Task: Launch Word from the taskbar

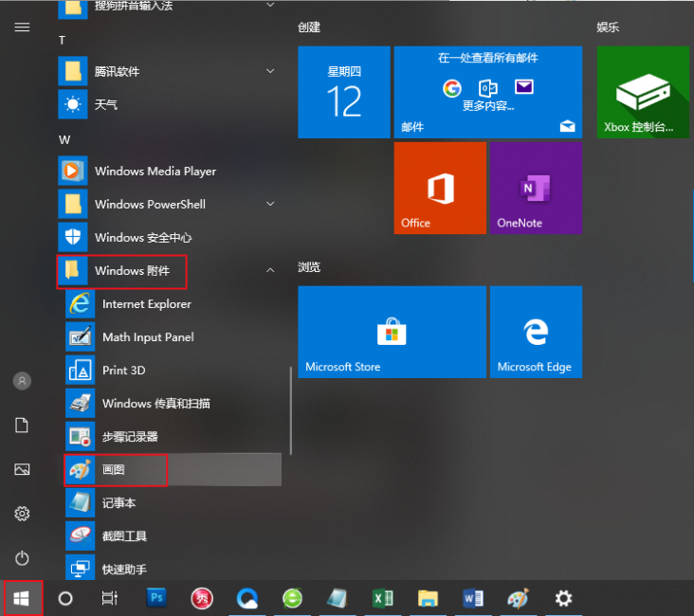Action: point(473,599)
